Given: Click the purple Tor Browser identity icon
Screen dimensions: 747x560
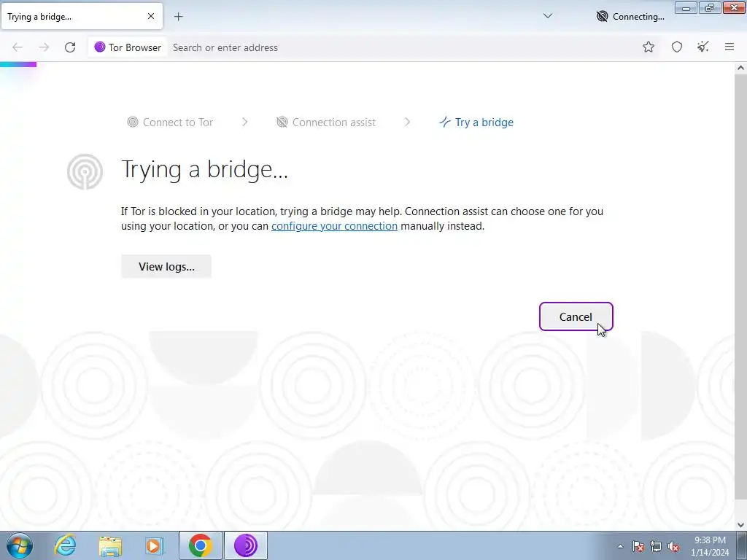Looking at the screenshot, I should [x=99, y=47].
